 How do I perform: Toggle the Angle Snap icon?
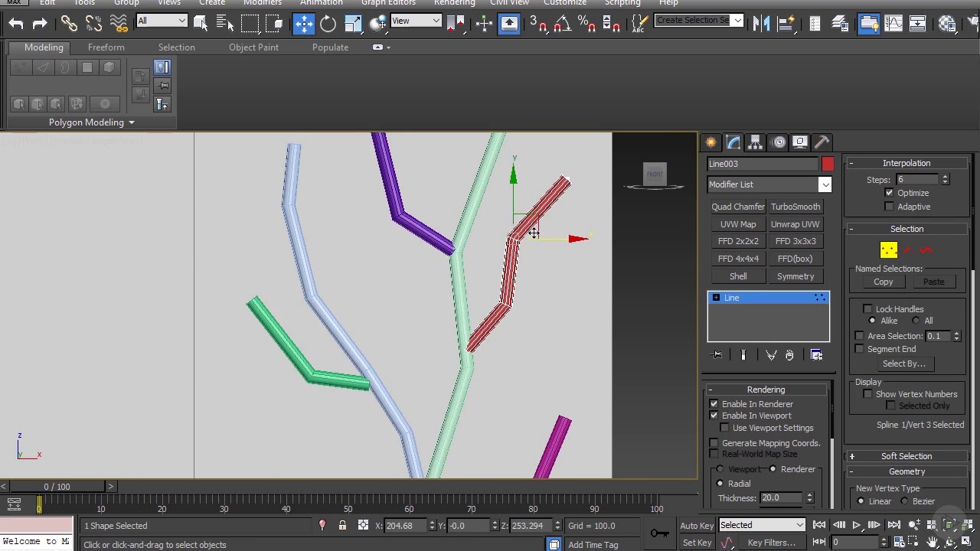click(563, 24)
